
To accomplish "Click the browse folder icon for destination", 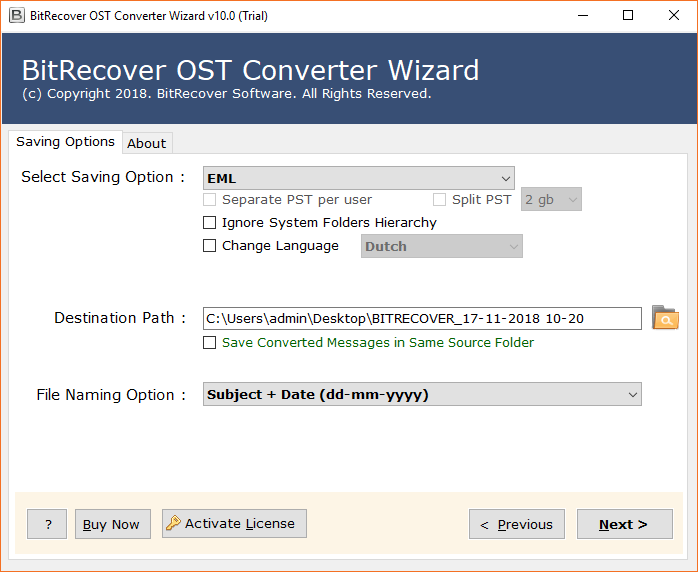I will pyautogui.click(x=665, y=317).
